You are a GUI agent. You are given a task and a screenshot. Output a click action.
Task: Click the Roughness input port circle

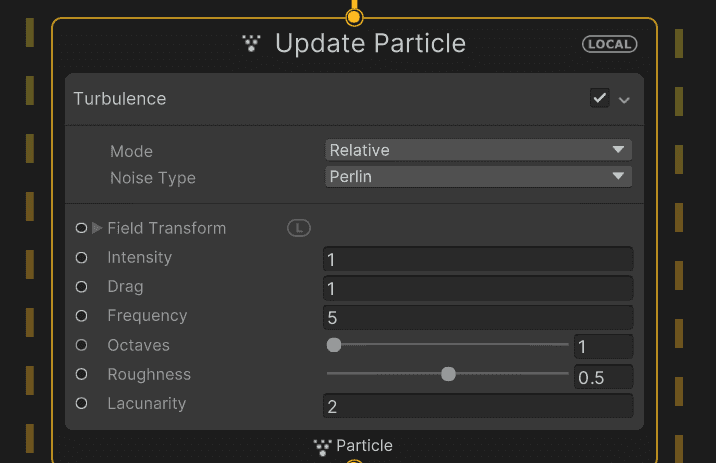[81, 374]
